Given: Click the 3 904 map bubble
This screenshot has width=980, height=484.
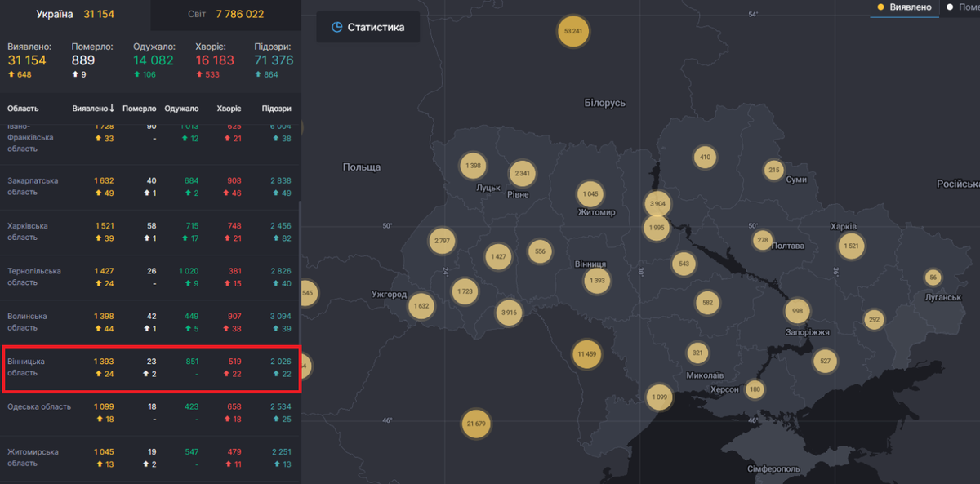Looking at the screenshot, I should (x=657, y=204).
